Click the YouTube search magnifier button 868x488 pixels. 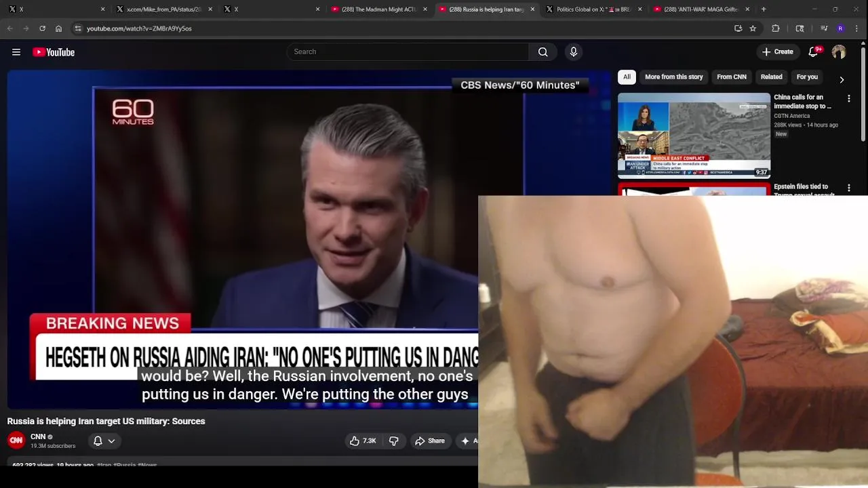tap(542, 52)
